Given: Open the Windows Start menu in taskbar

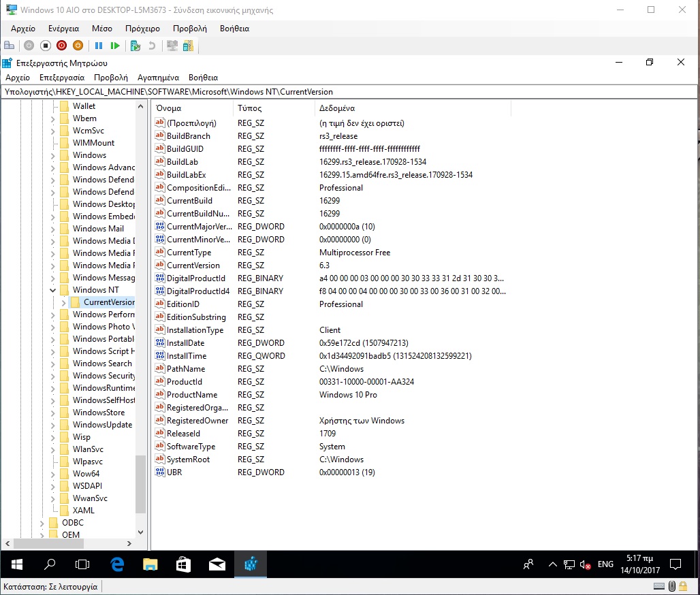Looking at the screenshot, I should click(x=17, y=564).
